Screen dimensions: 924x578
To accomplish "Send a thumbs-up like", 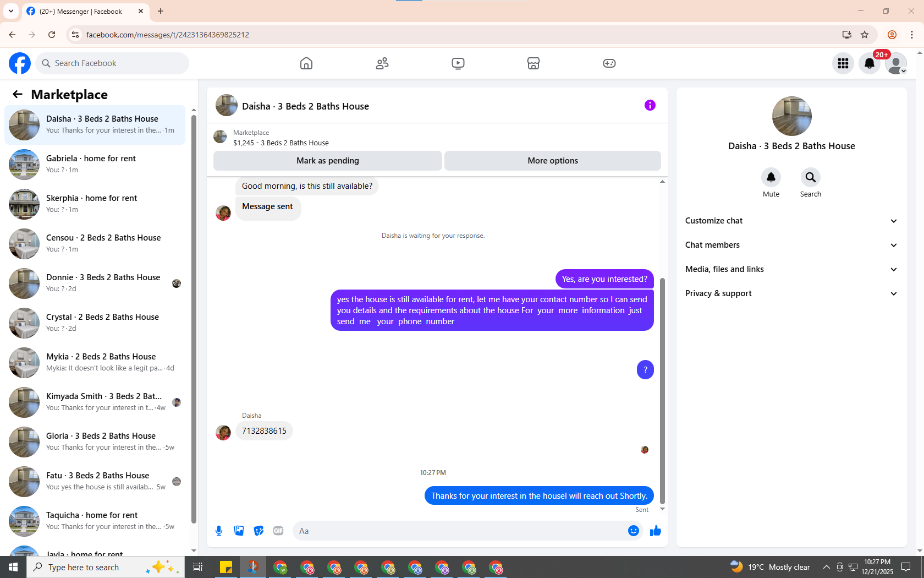I will pyautogui.click(x=656, y=531).
